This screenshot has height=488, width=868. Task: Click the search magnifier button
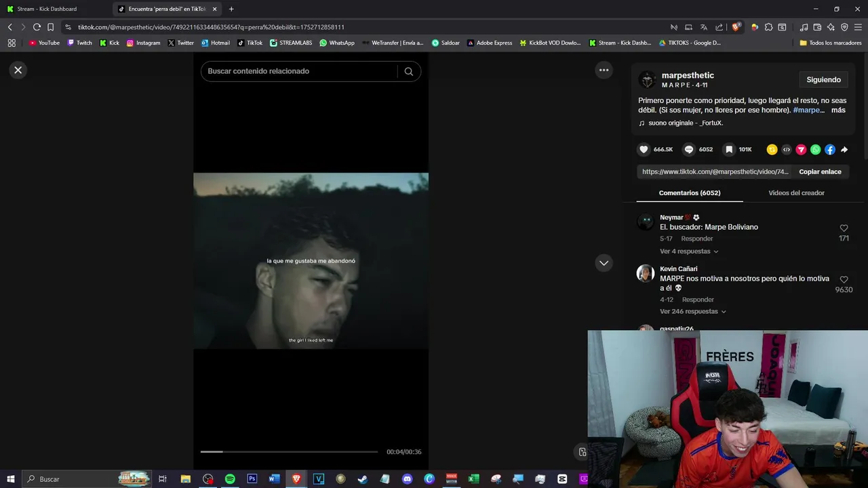(x=409, y=71)
